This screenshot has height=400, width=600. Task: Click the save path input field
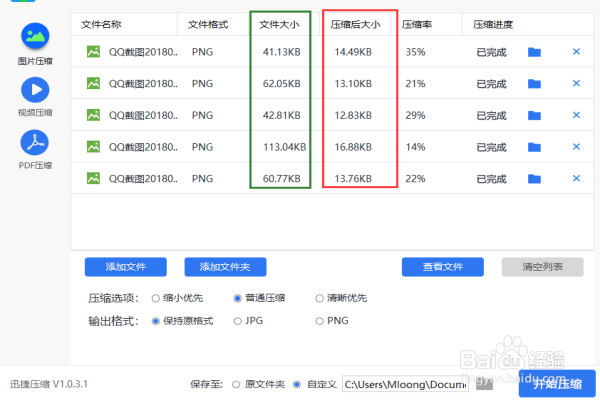pyautogui.click(x=405, y=385)
